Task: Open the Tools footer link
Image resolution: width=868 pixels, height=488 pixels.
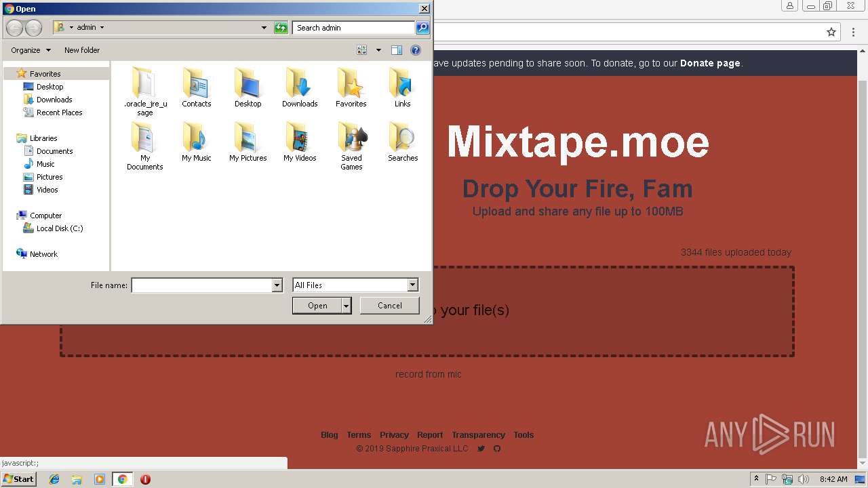Action: pos(524,435)
